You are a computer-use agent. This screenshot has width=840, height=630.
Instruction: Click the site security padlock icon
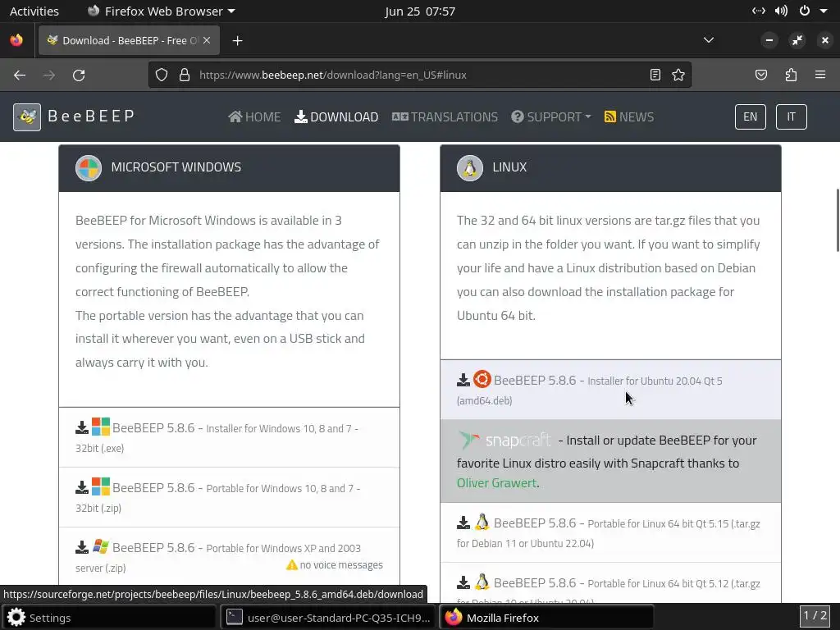click(x=185, y=75)
